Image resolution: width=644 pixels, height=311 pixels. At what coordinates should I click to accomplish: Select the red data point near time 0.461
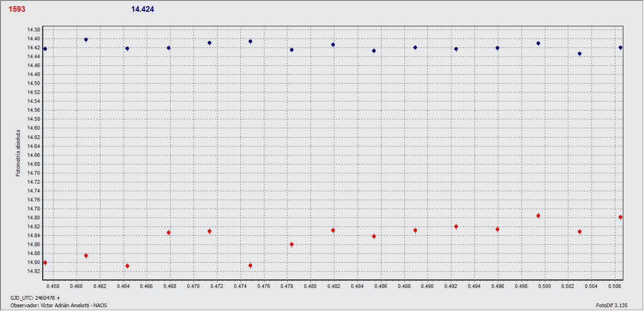click(x=86, y=256)
